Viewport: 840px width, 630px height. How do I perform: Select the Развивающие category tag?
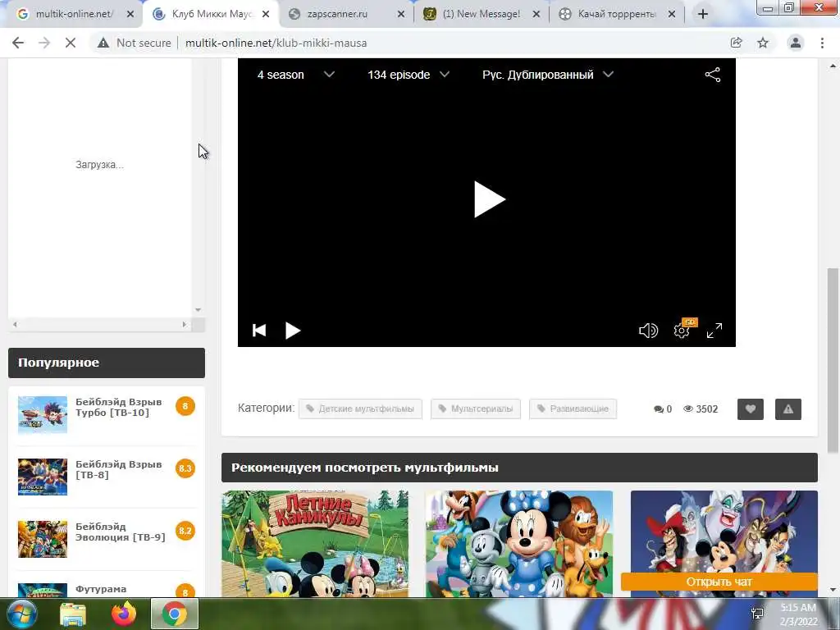(573, 409)
